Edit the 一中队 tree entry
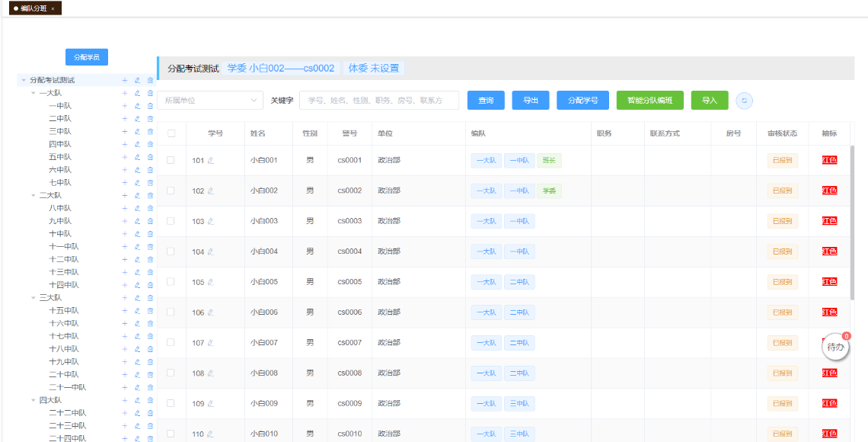The width and height of the screenshot is (868, 442). pyautogui.click(x=137, y=106)
